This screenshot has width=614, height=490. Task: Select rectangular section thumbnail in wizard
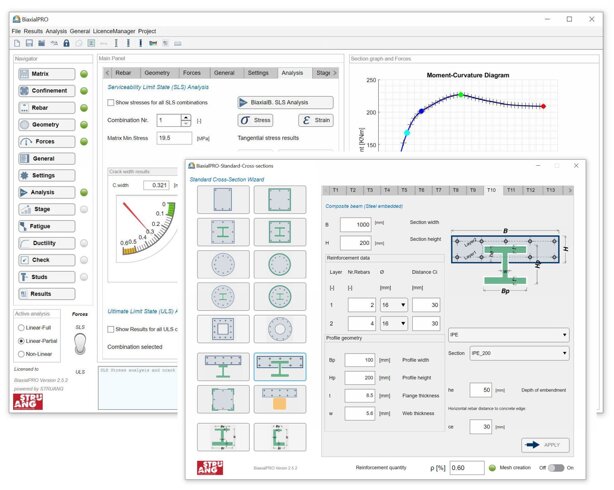[223, 199]
